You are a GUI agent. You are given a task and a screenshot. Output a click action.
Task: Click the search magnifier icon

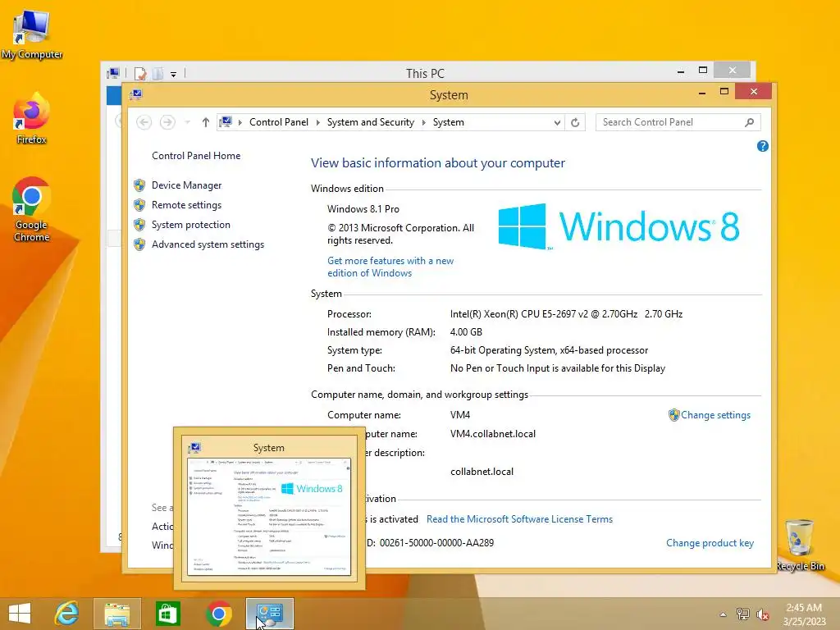tap(750, 122)
